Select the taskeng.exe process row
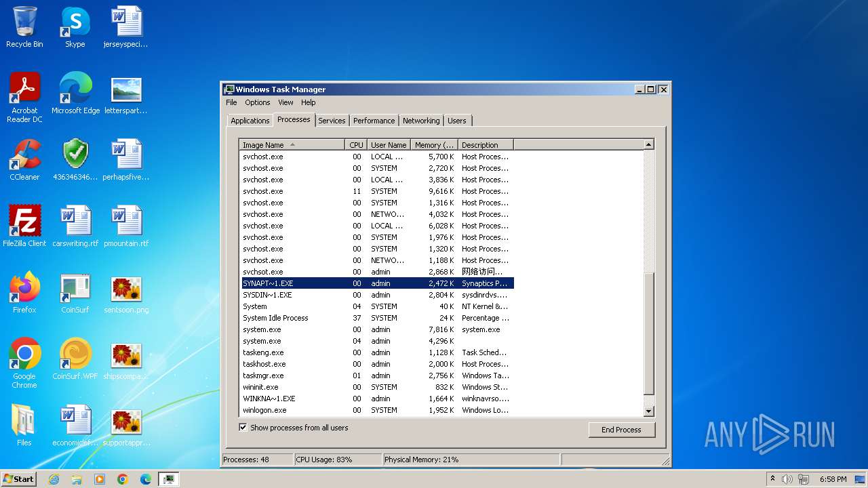This screenshot has height=488, width=868. tap(376, 352)
